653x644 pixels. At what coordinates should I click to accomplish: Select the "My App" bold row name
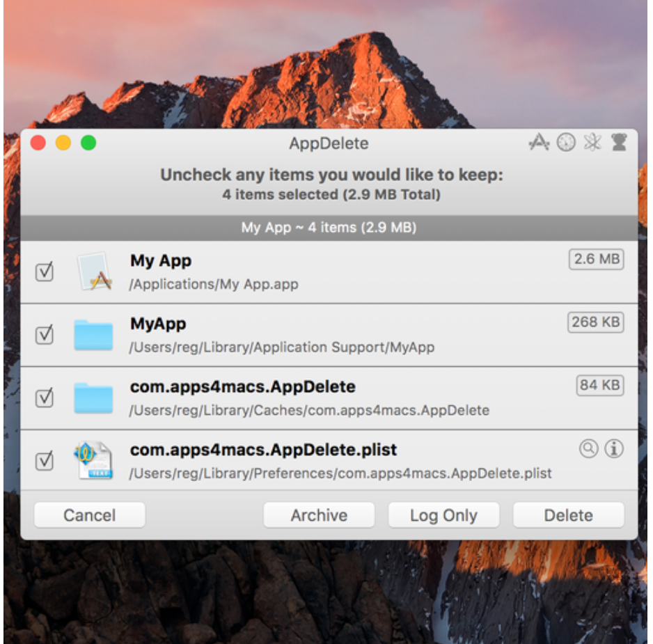click(x=161, y=261)
